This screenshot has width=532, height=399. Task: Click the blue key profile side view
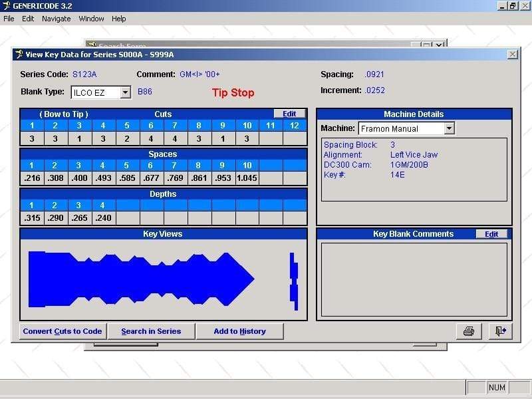(x=141, y=279)
